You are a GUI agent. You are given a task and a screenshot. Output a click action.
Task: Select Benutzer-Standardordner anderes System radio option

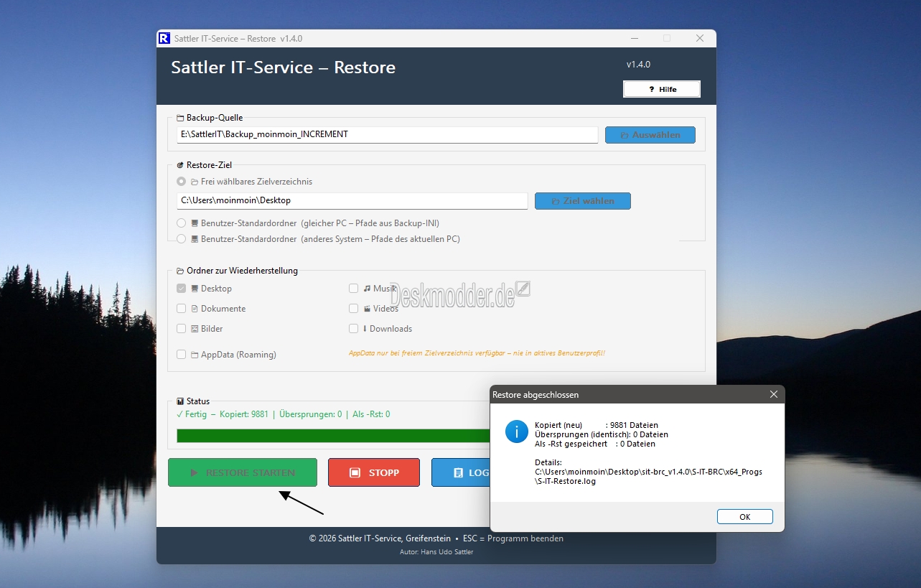[x=182, y=239]
